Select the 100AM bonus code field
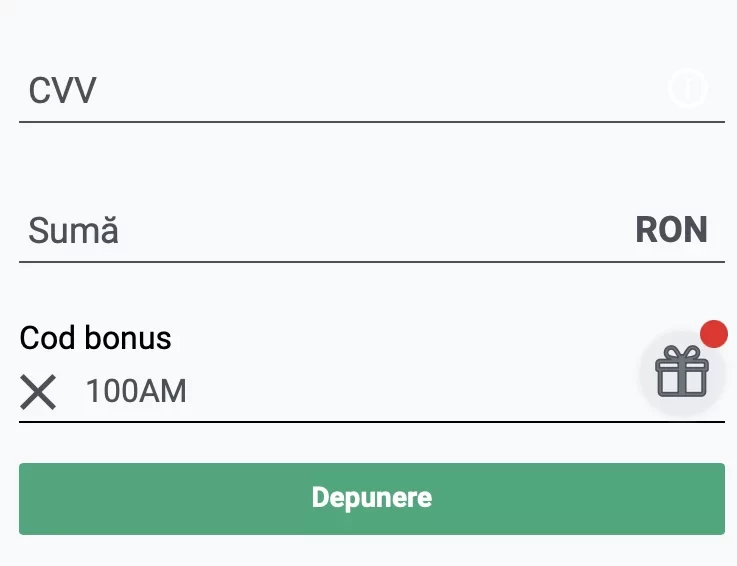The image size is (737, 566). [x=357, y=391]
